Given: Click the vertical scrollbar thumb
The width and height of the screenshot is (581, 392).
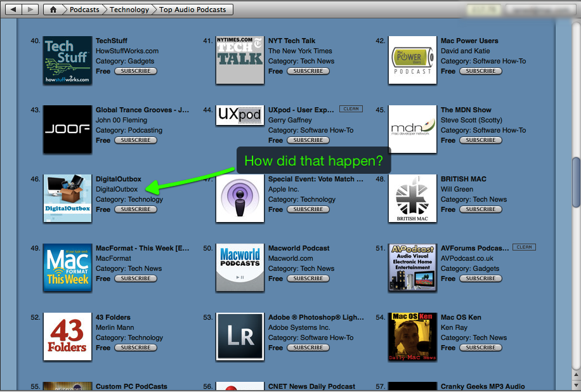Looking at the screenshot, I should (x=576, y=182).
